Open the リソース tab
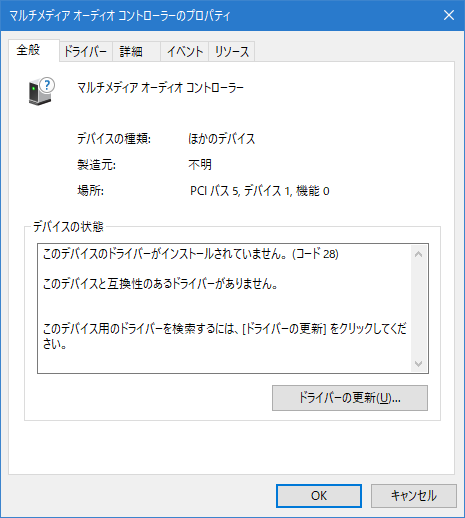This screenshot has height=518, width=465. pos(232,52)
